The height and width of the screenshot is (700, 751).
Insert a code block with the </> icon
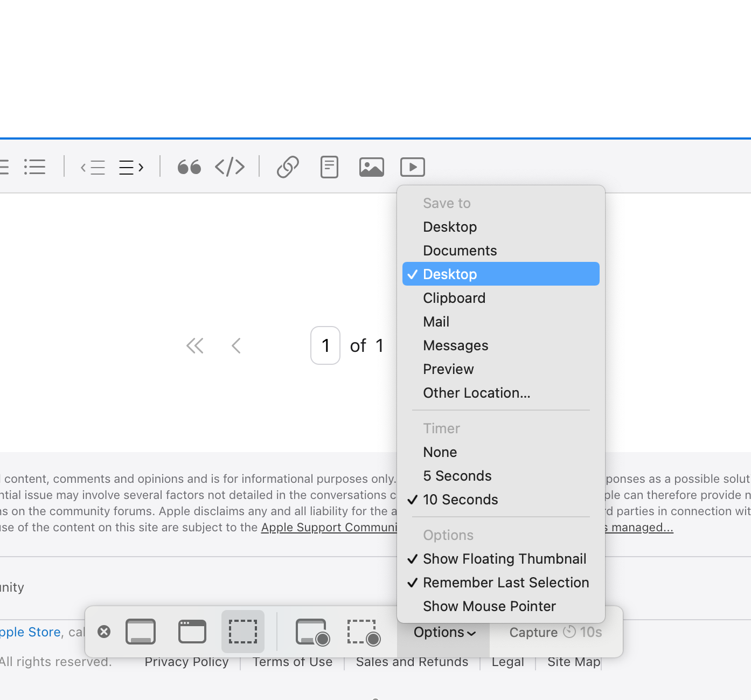230,167
